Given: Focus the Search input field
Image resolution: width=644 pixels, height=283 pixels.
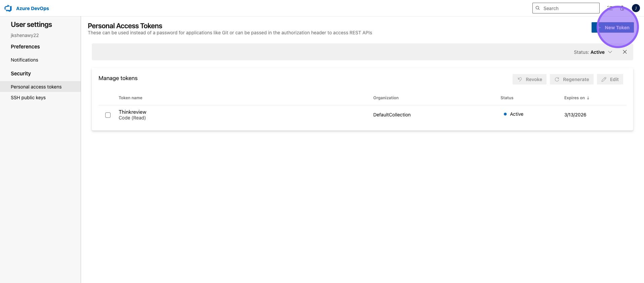Looking at the screenshot, I should tap(566, 8).
